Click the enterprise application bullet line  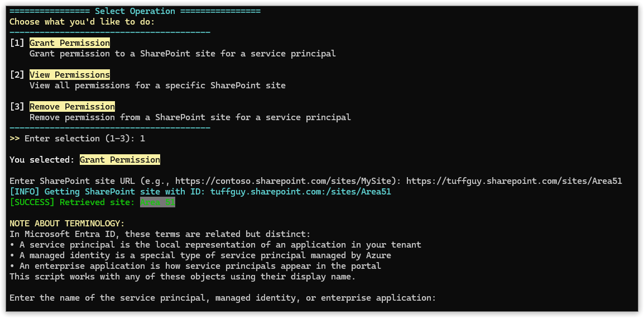coord(195,266)
